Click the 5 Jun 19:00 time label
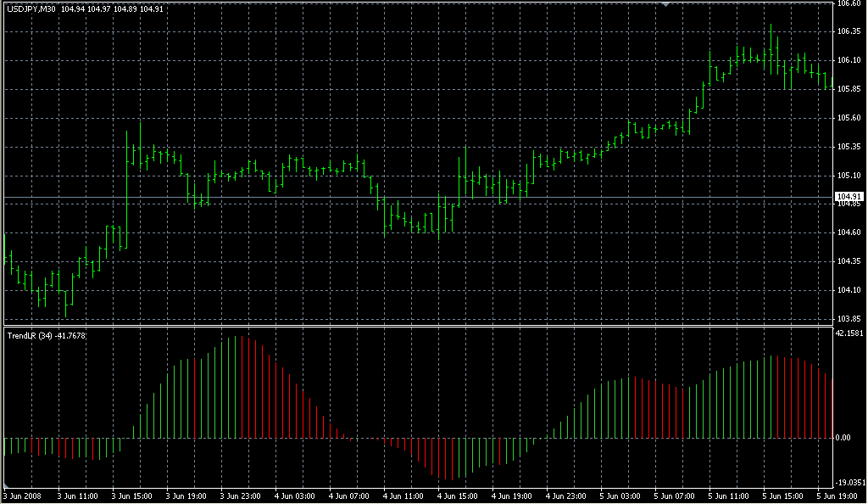Viewport: 868px width, 504px height. (x=837, y=496)
